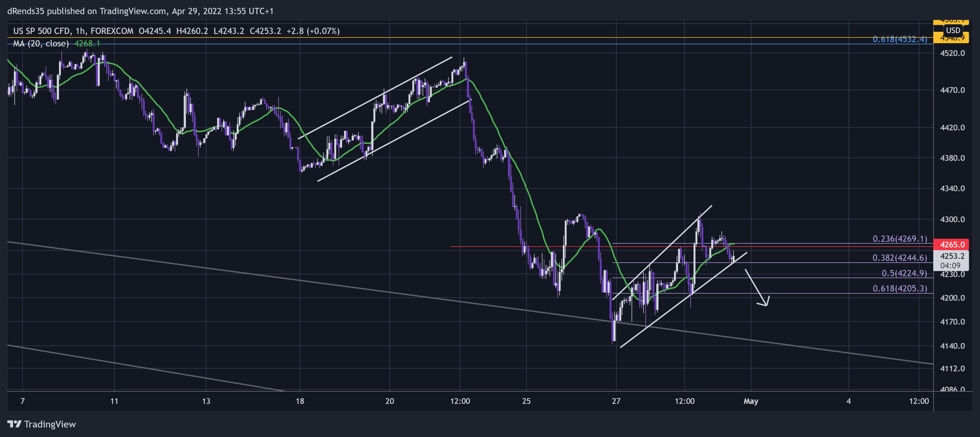This screenshot has width=980, height=437.
Task: Click the 4140.0 price axis label
Action: tap(952, 346)
